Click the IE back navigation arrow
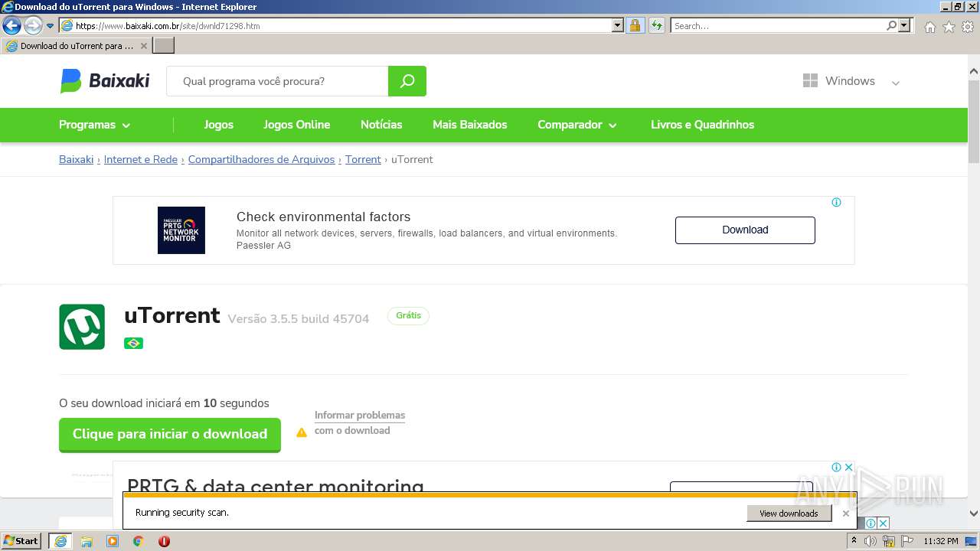Viewport: 980px width, 551px height. 11,26
